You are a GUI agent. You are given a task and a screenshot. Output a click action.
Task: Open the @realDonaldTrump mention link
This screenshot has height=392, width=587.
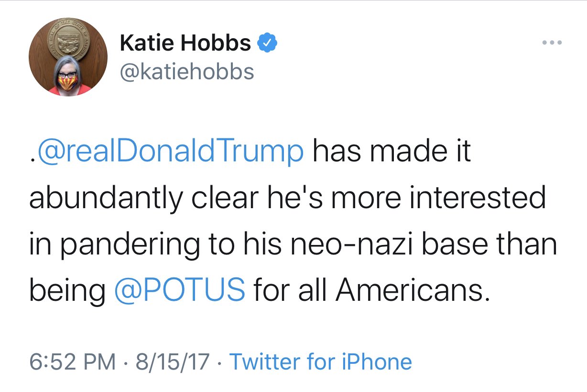pos(170,151)
